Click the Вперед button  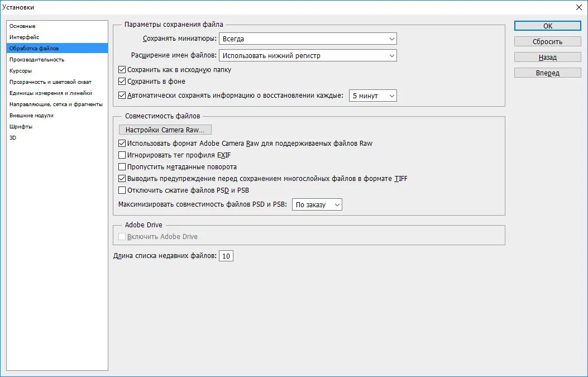tap(547, 73)
